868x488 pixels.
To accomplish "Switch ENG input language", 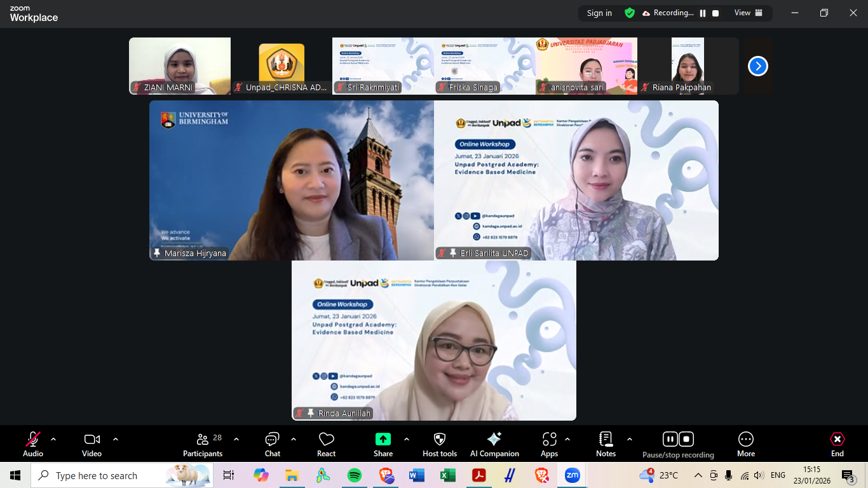I will tap(778, 475).
